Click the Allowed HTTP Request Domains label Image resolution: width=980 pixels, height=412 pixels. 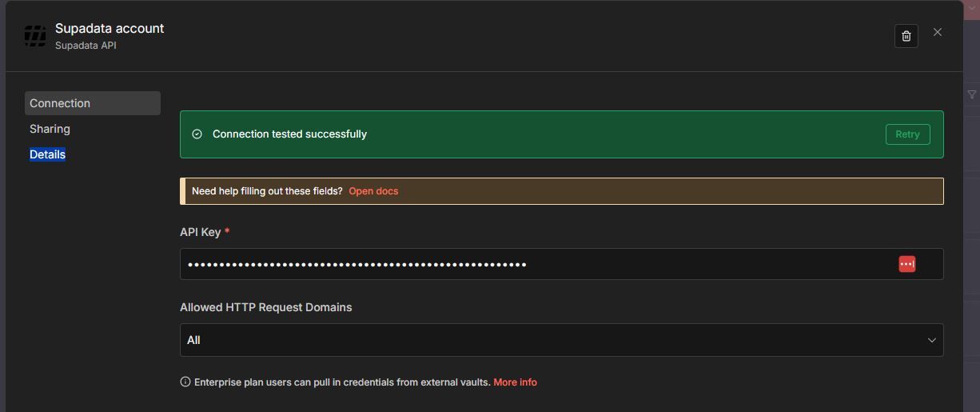265,307
